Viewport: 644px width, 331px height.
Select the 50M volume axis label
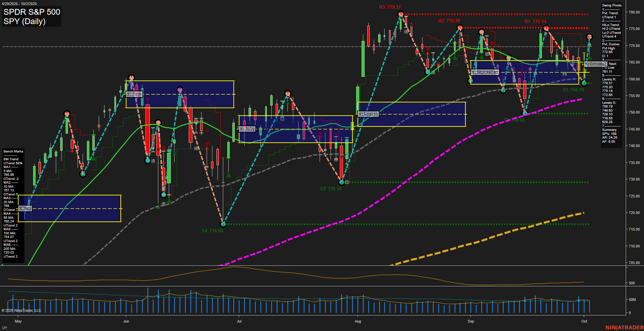(632, 300)
